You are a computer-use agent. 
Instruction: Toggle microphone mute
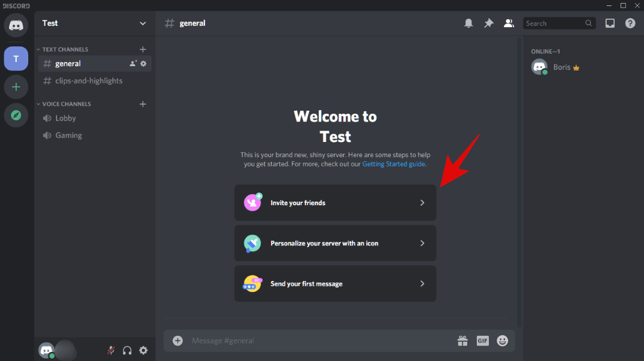point(111,350)
